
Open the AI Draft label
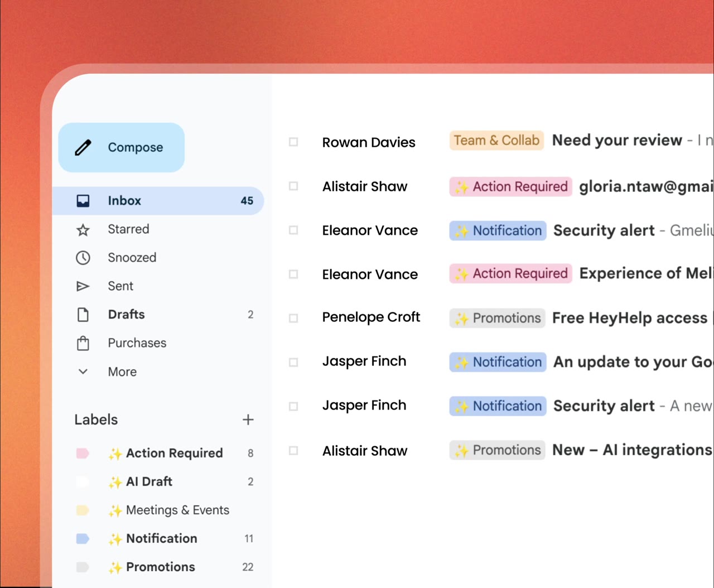click(x=149, y=481)
